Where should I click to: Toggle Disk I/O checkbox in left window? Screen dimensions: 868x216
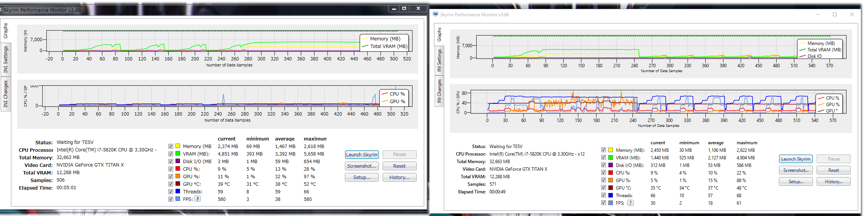[171, 161]
